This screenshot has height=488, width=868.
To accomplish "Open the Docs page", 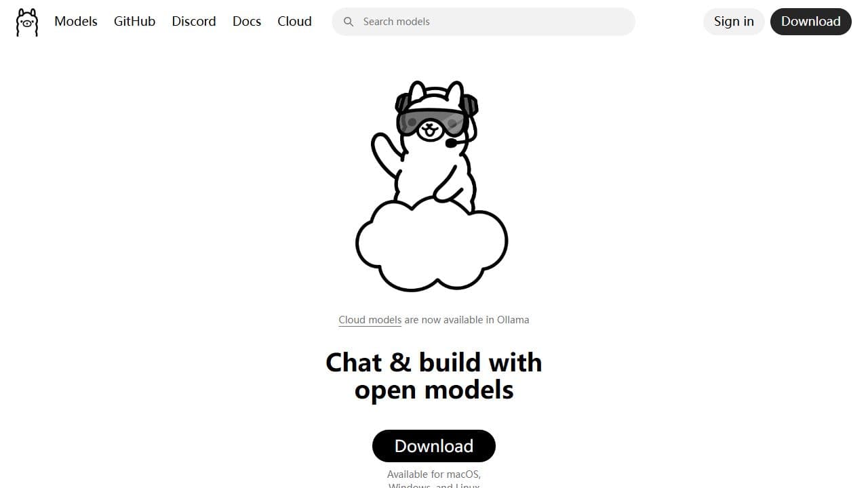I will click(247, 21).
